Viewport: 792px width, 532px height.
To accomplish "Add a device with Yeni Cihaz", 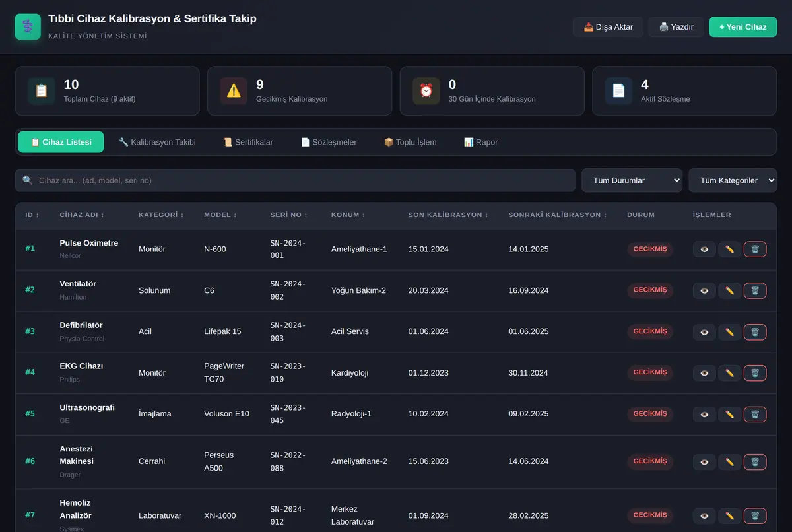I will 742,27.
